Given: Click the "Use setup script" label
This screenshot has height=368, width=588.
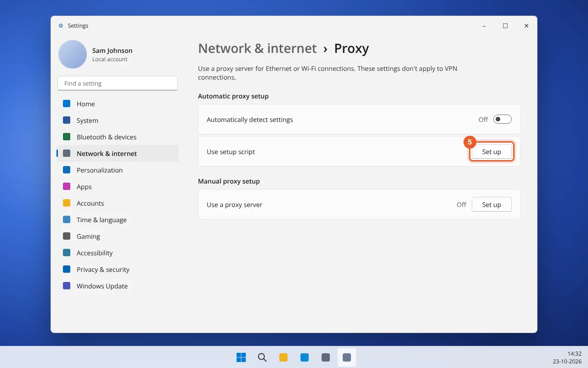Looking at the screenshot, I should 231,152.
